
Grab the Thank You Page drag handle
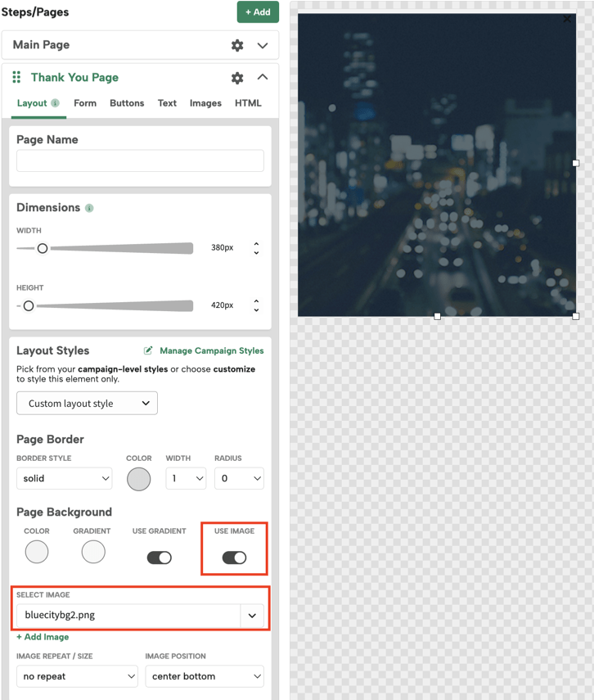tap(16, 77)
